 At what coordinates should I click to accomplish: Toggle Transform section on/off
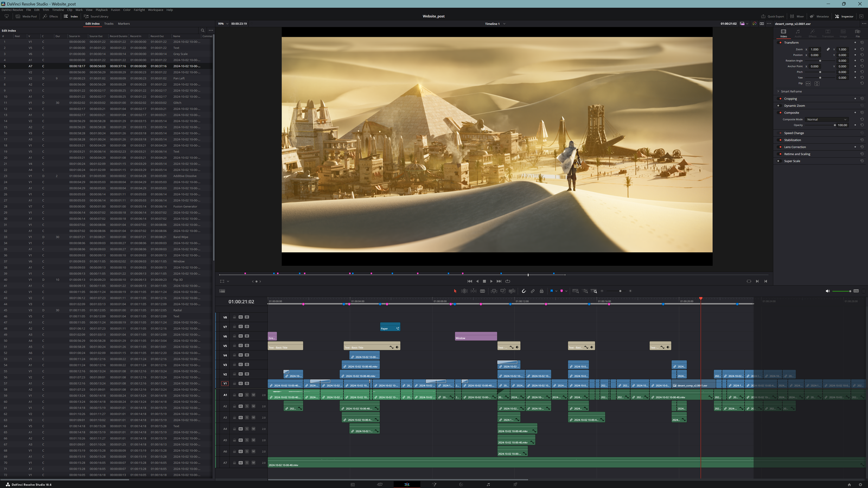(780, 42)
